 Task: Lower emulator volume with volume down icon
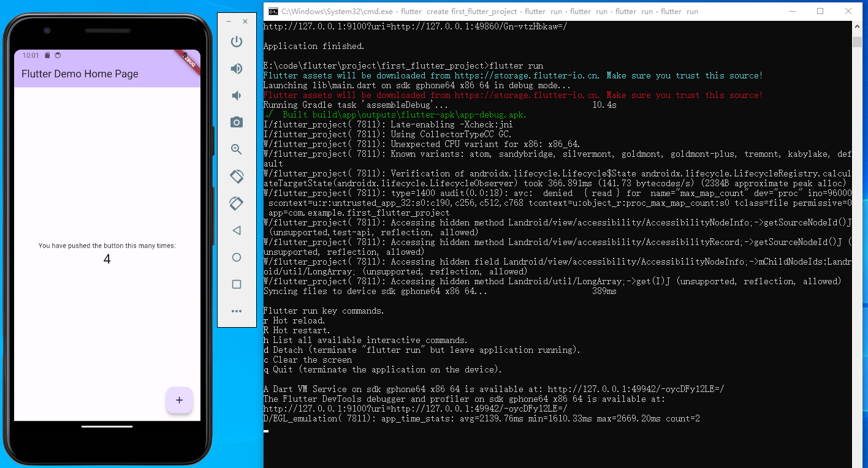click(x=237, y=96)
